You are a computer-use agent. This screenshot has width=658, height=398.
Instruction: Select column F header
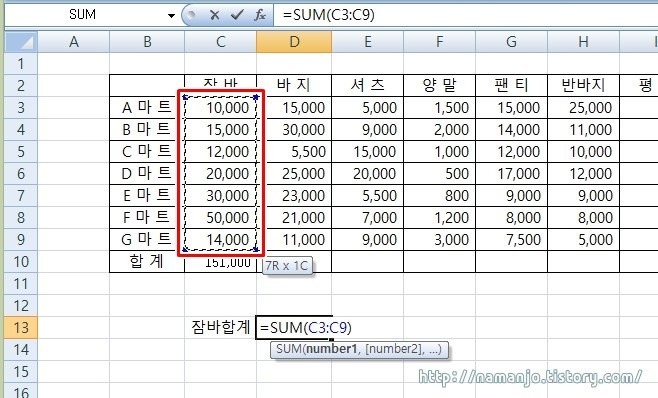(439, 42)
